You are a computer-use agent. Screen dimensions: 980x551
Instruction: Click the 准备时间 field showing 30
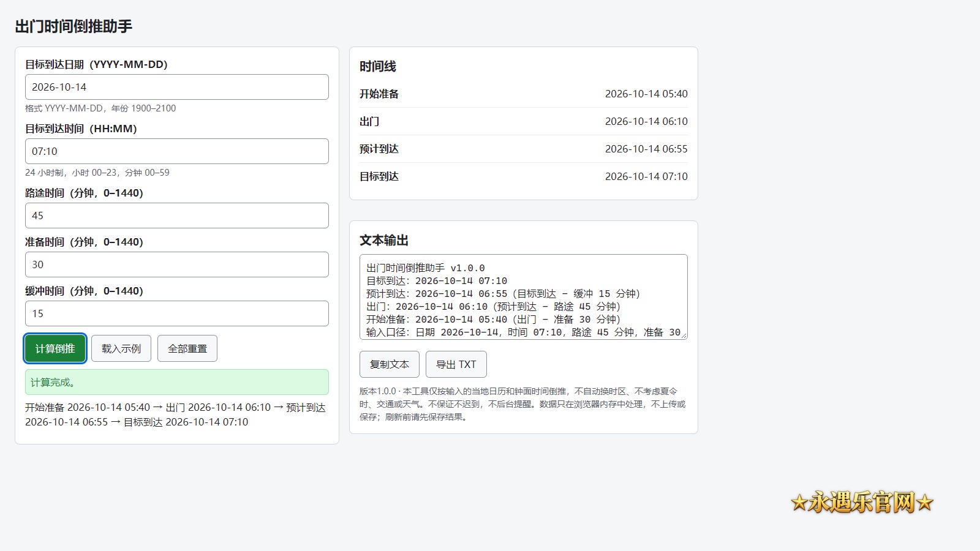coord(176,264)
